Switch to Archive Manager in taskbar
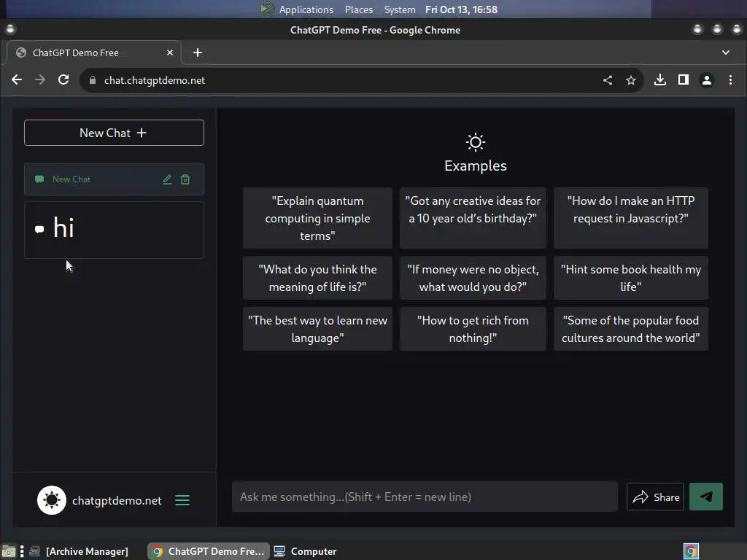Viewport: 747px width, 560px height. pos(79,551)
